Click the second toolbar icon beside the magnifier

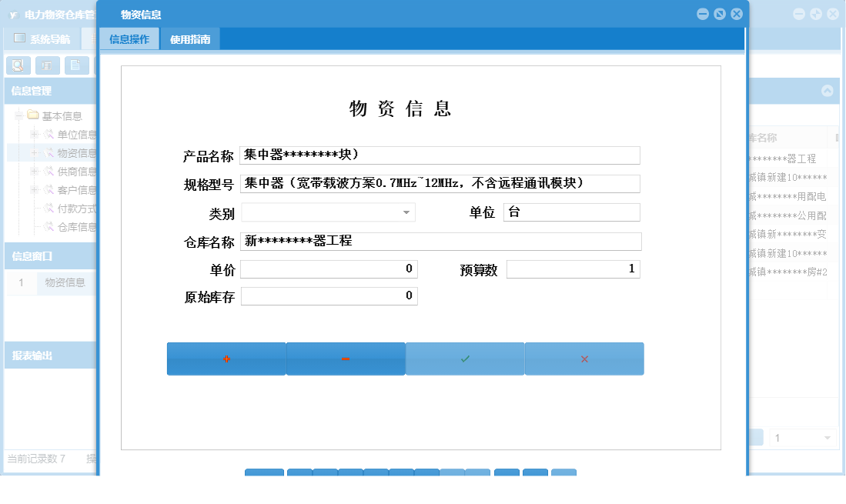tap(48, 65)
